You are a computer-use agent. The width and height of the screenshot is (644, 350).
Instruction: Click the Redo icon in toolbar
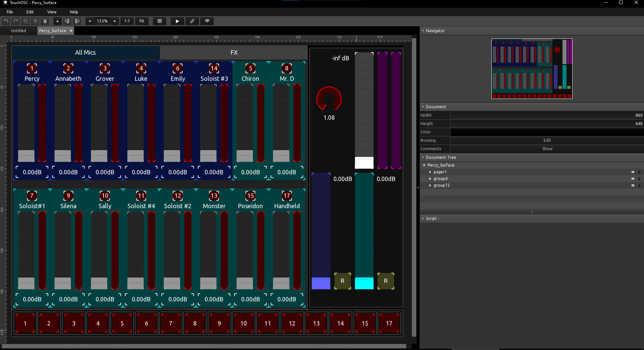pyautogui.click(x=16, y=21)
